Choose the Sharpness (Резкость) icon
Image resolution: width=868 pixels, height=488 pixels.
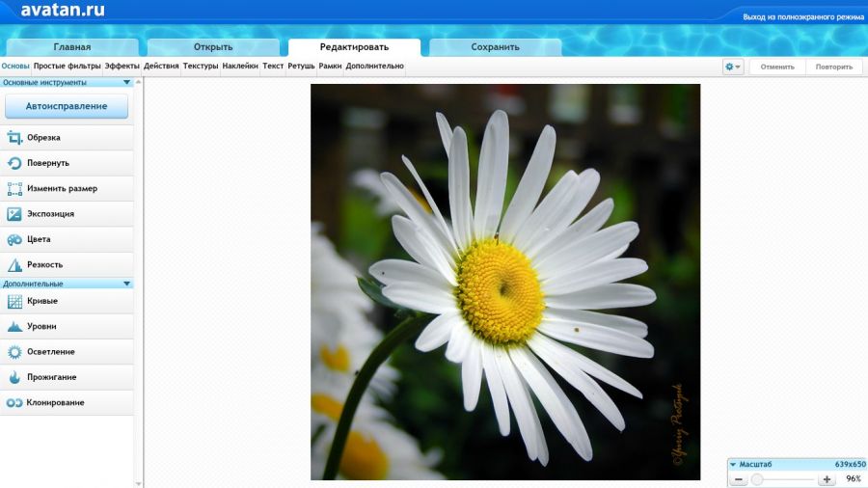(14, 265)
